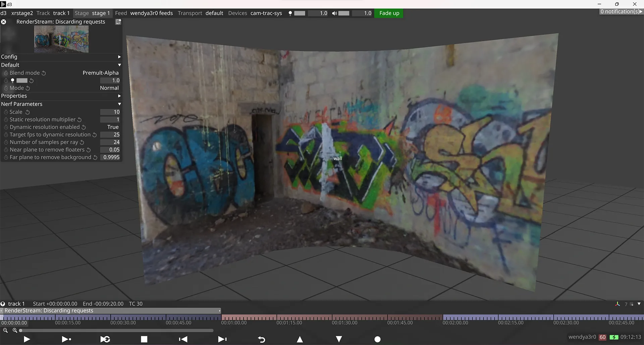Jump to previous section marker
Screen dimensions: 644x345
183,339
